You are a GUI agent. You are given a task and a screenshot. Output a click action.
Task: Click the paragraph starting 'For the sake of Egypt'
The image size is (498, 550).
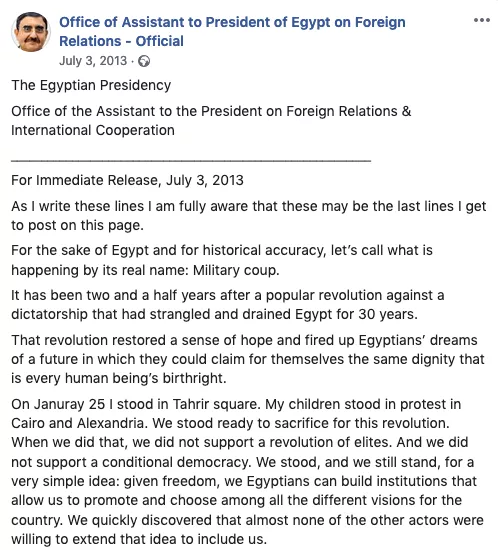pyautogui.click(x=222, y=260)
